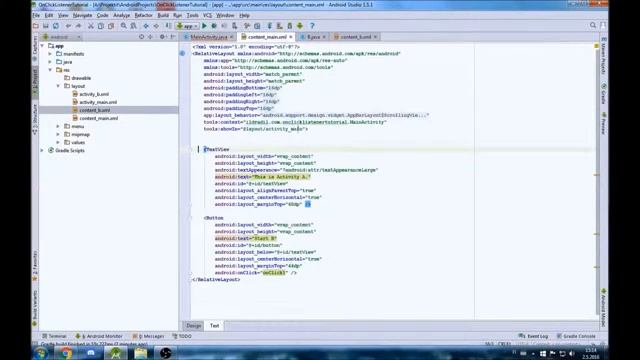Expand the mipmap folder
The height and width of the screenshot is (360, 640).
[58, 134]
